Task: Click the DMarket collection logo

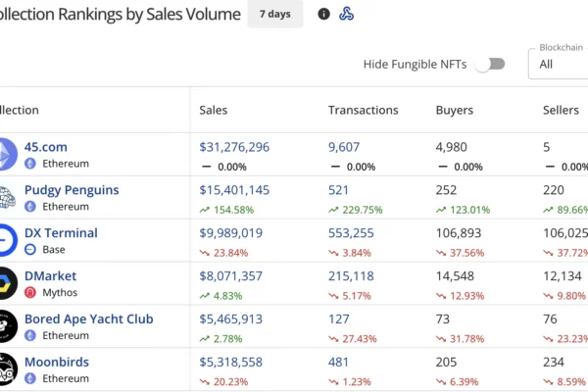Action: click(x=6, y=283)
